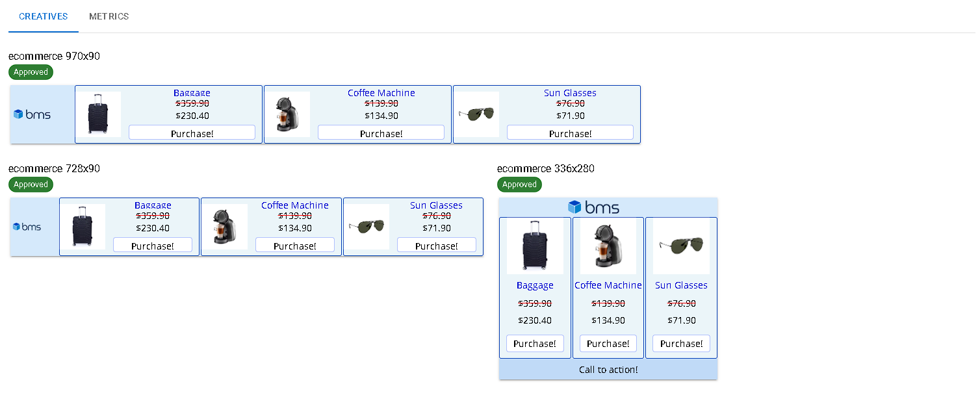Viewport: 980px width, 410px height.
Task: Open the Sun Glasses link in the 728x90 banner
Action: tap(436, 205)
